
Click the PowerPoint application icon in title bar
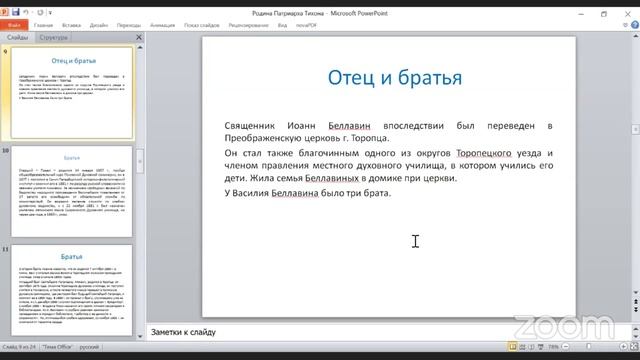pos(4,12)
